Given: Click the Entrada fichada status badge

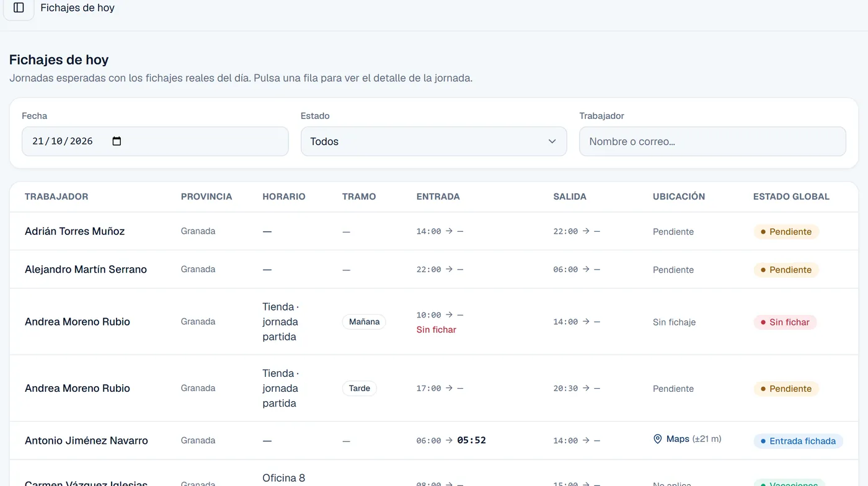Looking at the screenshot, I should click(798, 441).
